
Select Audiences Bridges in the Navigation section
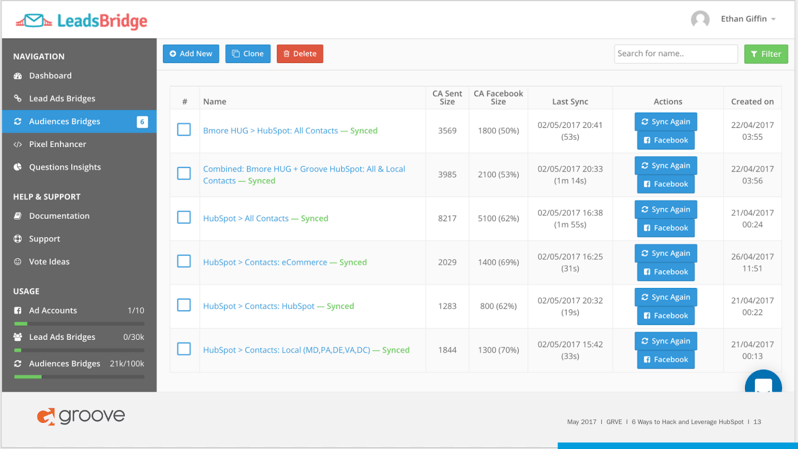[x=79, y=121]
